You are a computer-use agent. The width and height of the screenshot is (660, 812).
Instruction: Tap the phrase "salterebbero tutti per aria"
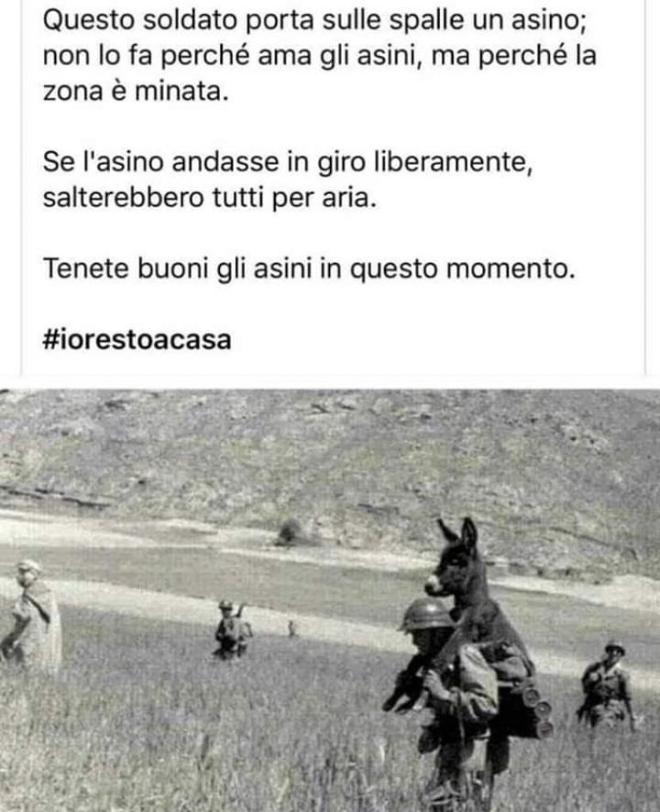coord(207,198)
